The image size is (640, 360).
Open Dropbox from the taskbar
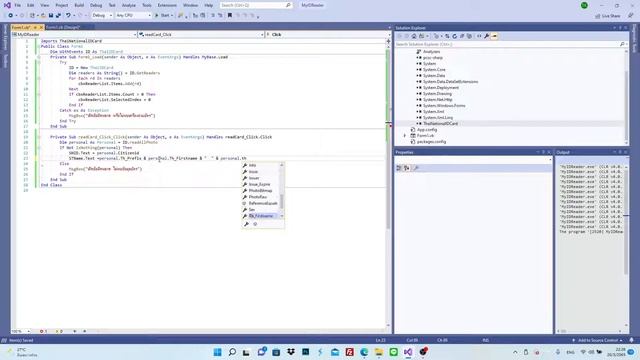(291, 352)
